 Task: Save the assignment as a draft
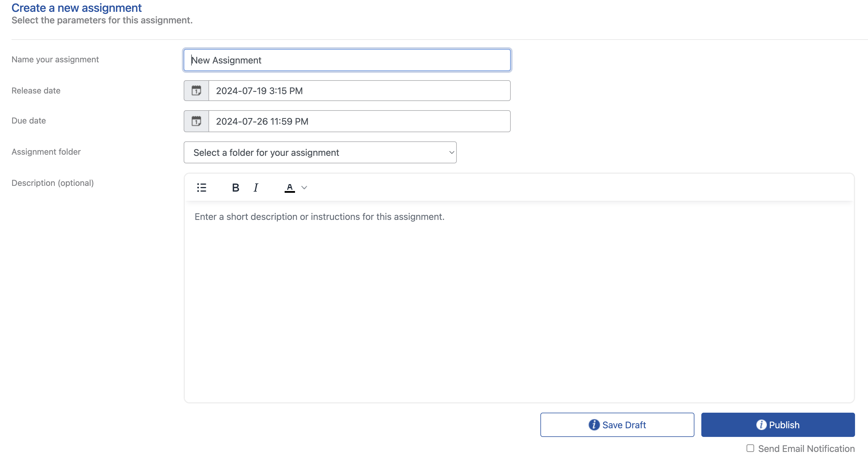point(617,425)
